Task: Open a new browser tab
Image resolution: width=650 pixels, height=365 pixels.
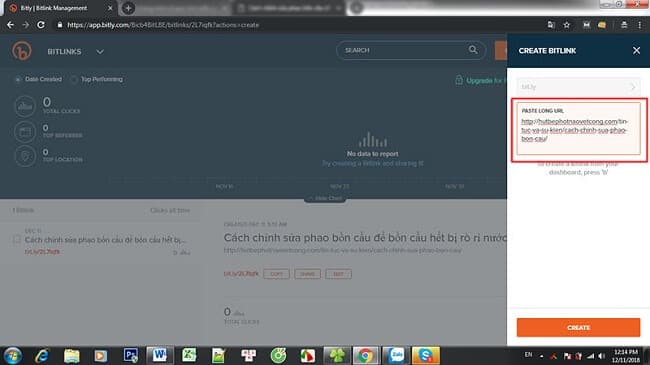Action: click(128, 8)
